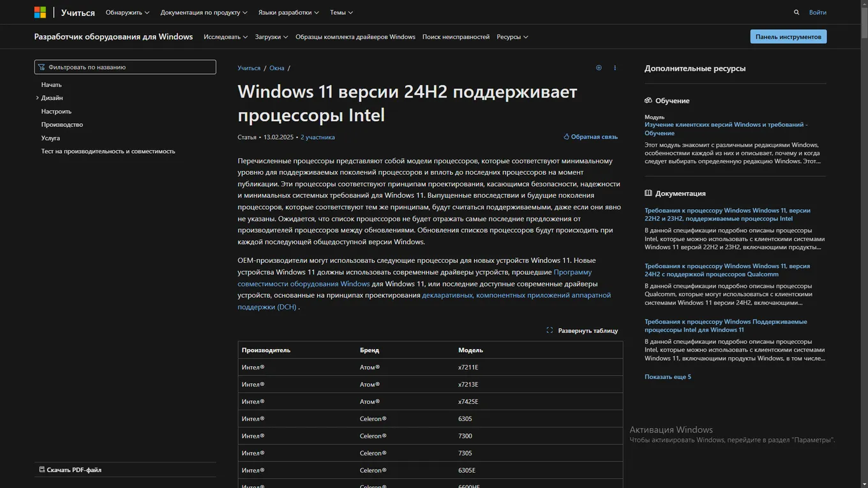This screenshot has width=868, height=488.
Task: Click the Celeron model 6305E cell
Action: click(467, 471)
